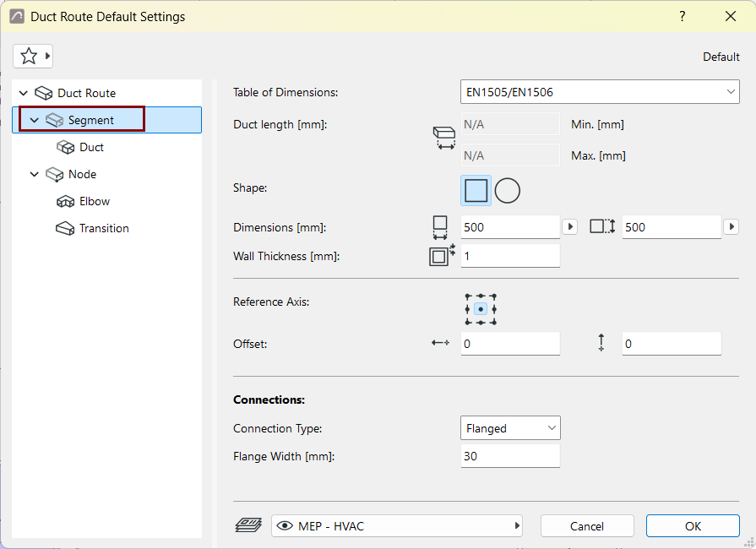Collapse the Segment branch chevron
The width and height of the screenshot is (756, 549).
coord(35,120)
